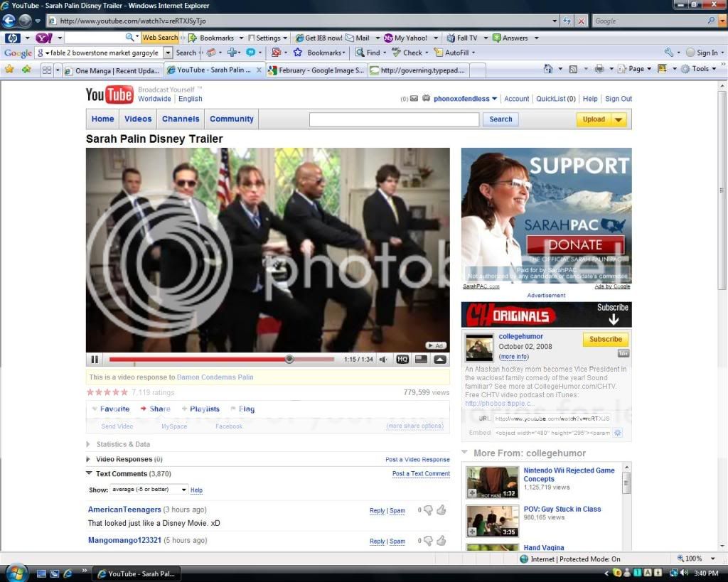Screen dimensions: 728x582
Task: Open the Damon Condemns Palin link
Action: coord(215,377)
